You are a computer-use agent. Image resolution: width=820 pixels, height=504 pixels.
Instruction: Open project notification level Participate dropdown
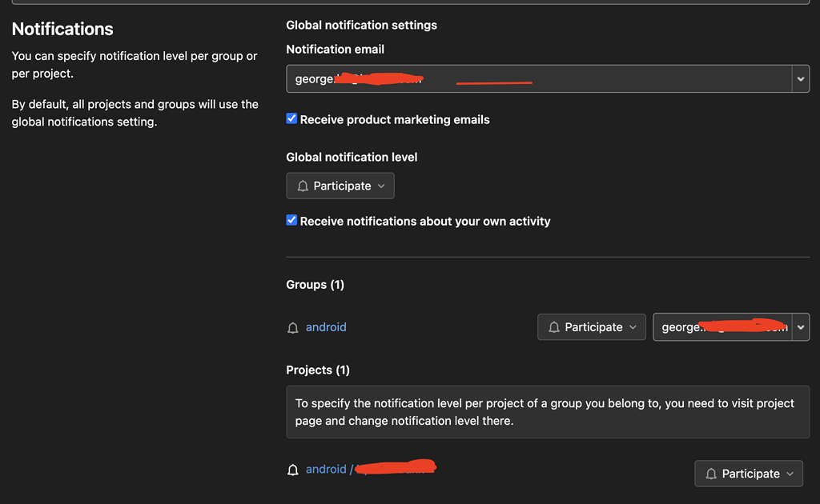click(749, 474)
